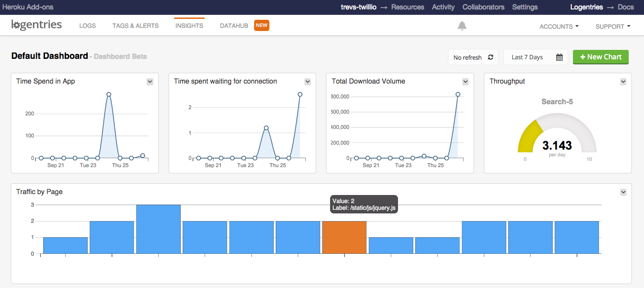Image resolution: width=644 pixels, height=288 pixels.
Task: Switch to the Logs tab
Action: click(x=87, y=26)
